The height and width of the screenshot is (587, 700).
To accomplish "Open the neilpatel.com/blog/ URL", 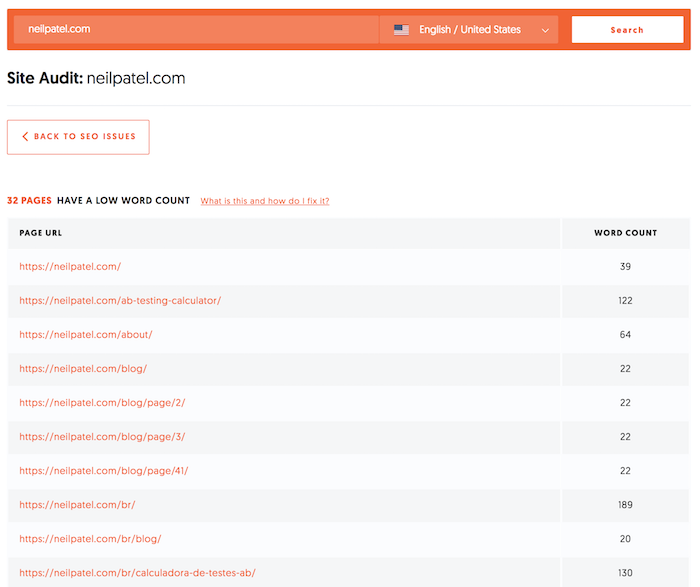I will 83,369.
